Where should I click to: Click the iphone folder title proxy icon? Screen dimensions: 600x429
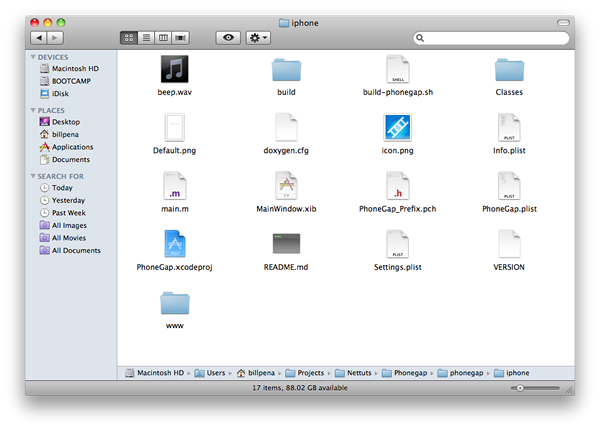[x=284, y=23]
